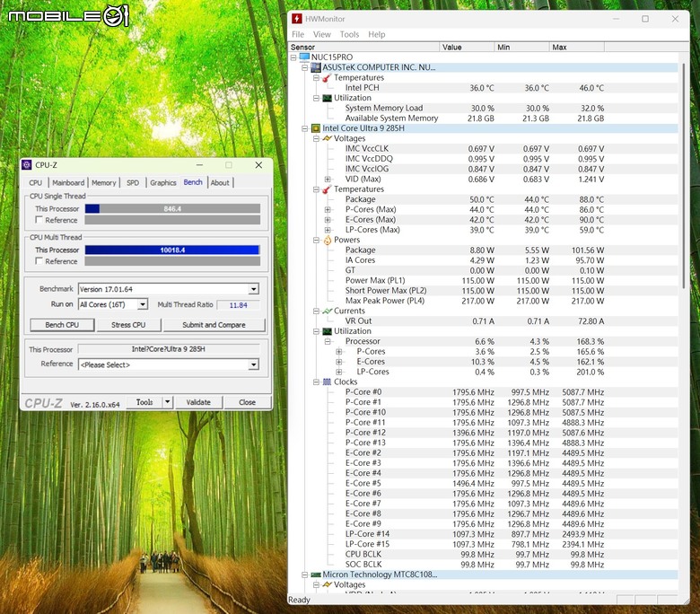Viewport: 700px width, 614px height.
Task: Click the Intel Core Ultra 9 chip icon
Action: 316,128
